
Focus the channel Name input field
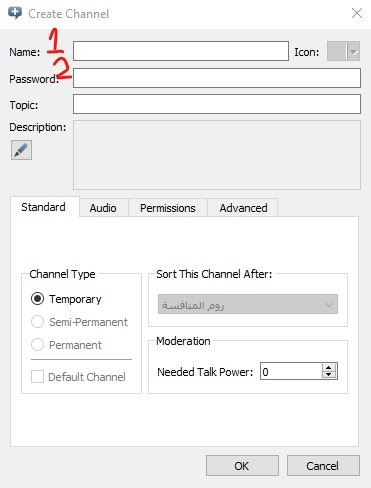(x=181, y=51)
